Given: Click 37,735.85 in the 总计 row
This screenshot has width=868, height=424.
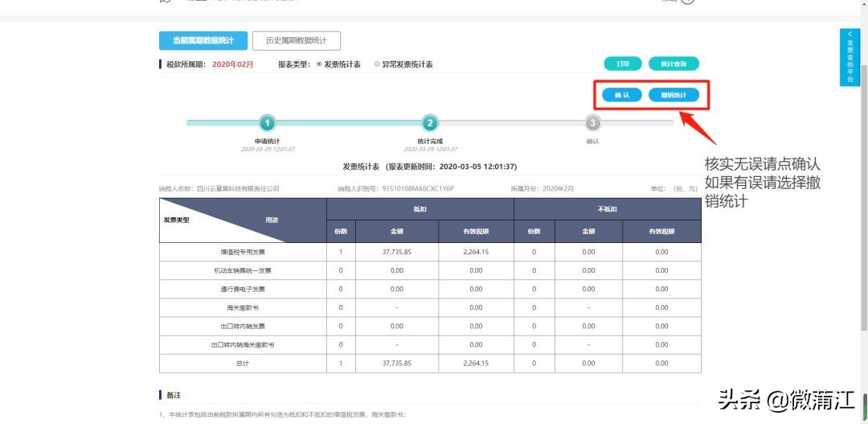Looking at the screenshot, I should pos(397,364).
